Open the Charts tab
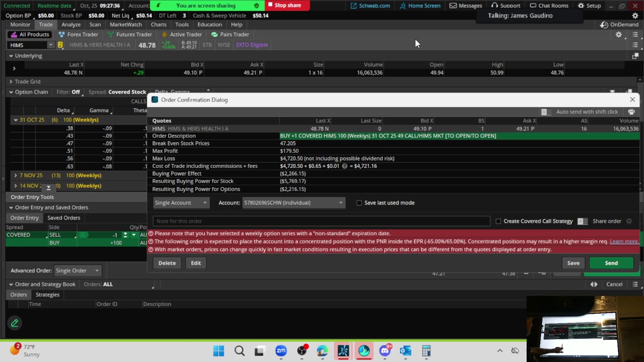The width and height of the screenshot is (644, 362). pyautogui.click(x=158, y=25)
